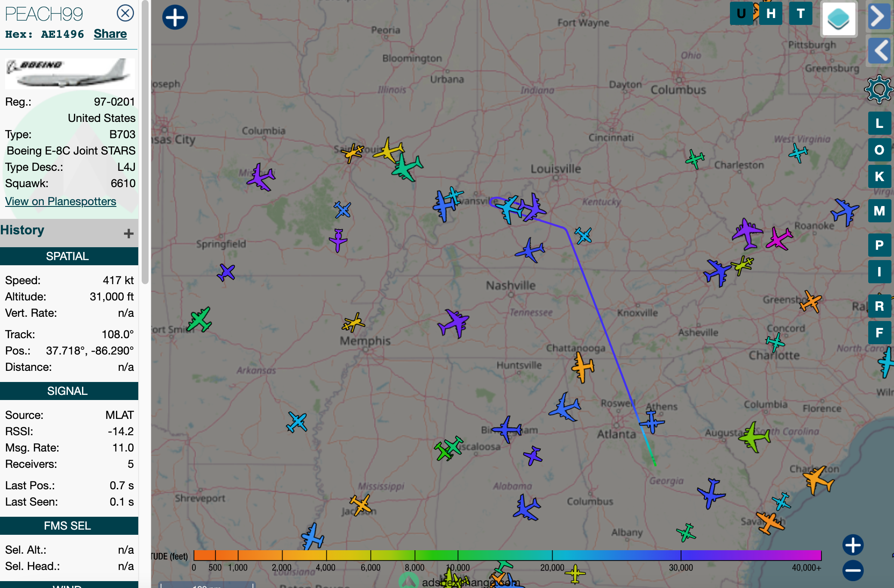Click round plus button at map top-left
Image resolution: width=894 pixels, height=588 pixels.
pos(175,18)
